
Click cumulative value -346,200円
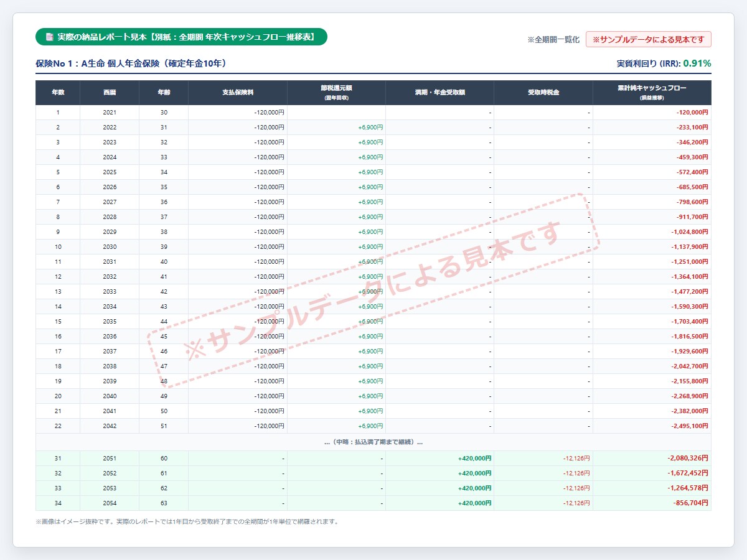coord(692,142)
